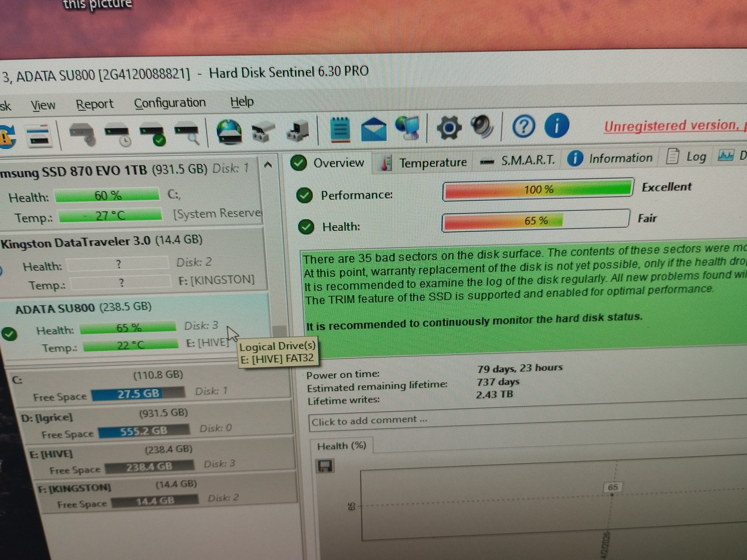Click the 'F: [KINGSTON]' label under Kingston disk
This screenshot has height=560, width=747.
tap(216, 280)
